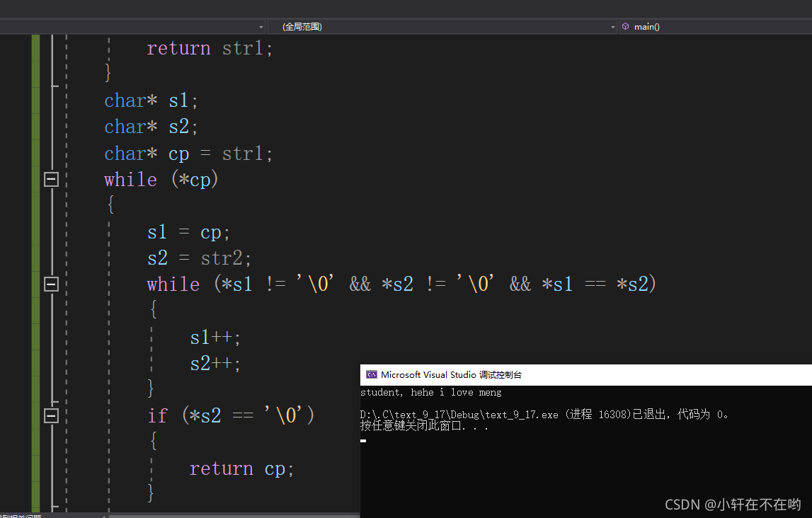Screen dimensions: 812x518
Task: Click console icon in 调试控制台 title bar
Action: coord(371,374)
